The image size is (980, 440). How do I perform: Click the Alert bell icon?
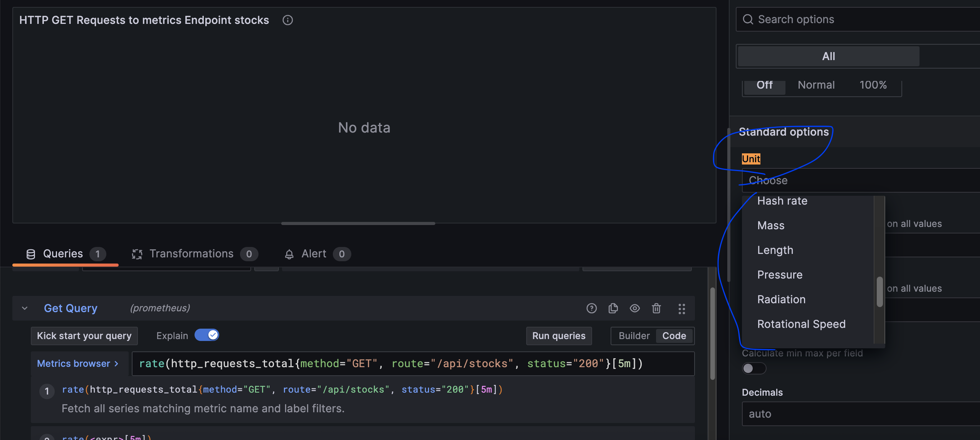289,254
